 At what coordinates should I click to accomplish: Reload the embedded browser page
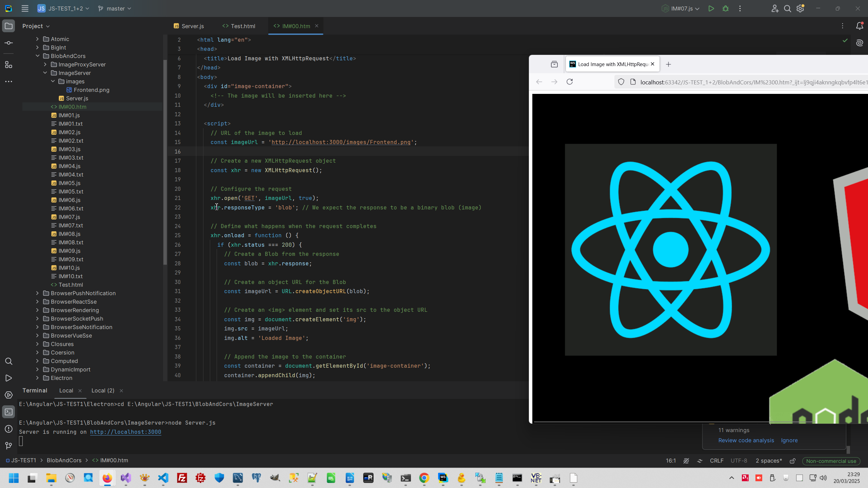click(x=570, y=82)
